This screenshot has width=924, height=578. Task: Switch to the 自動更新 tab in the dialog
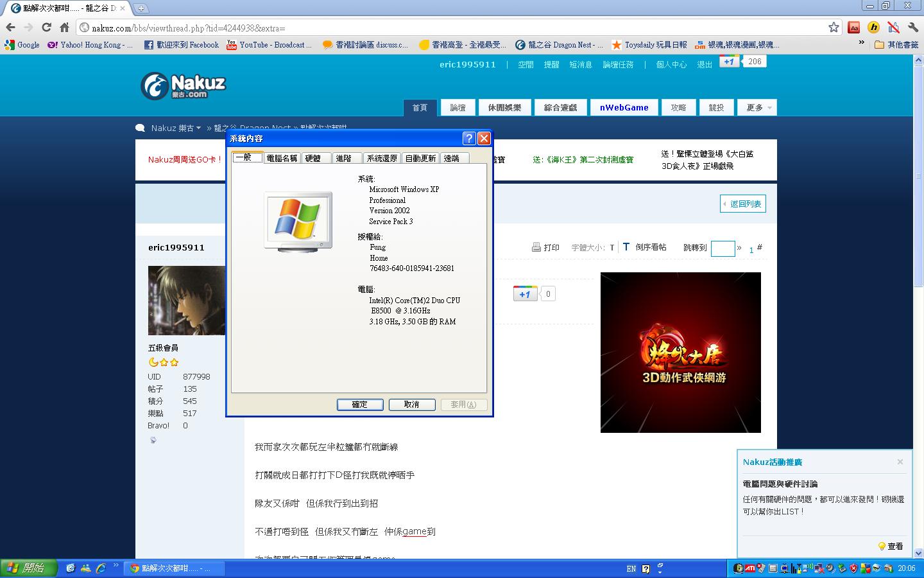(x=420, y=158)
